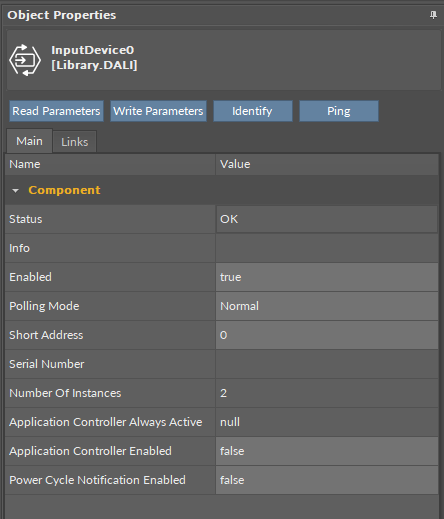Click the Enabled row label

pos(30,277)
